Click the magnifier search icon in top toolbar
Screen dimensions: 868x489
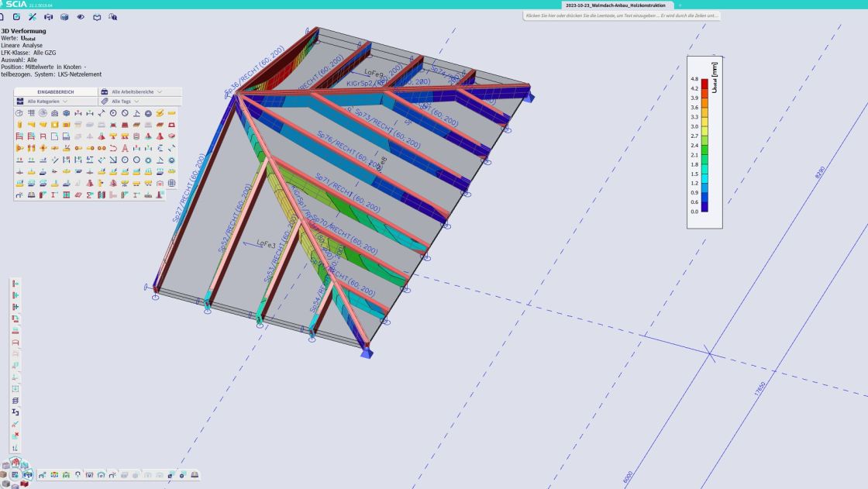(113, 16)
